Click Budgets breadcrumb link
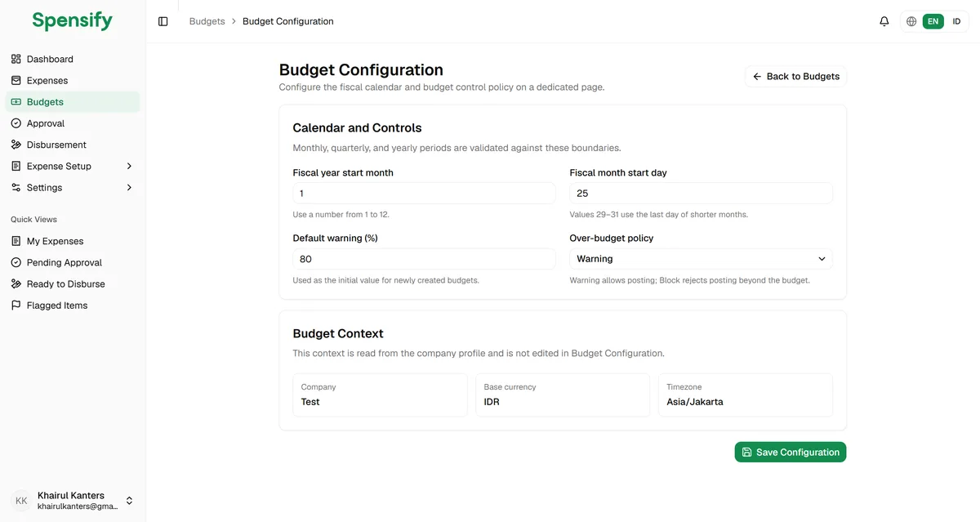 coord(207,21)
